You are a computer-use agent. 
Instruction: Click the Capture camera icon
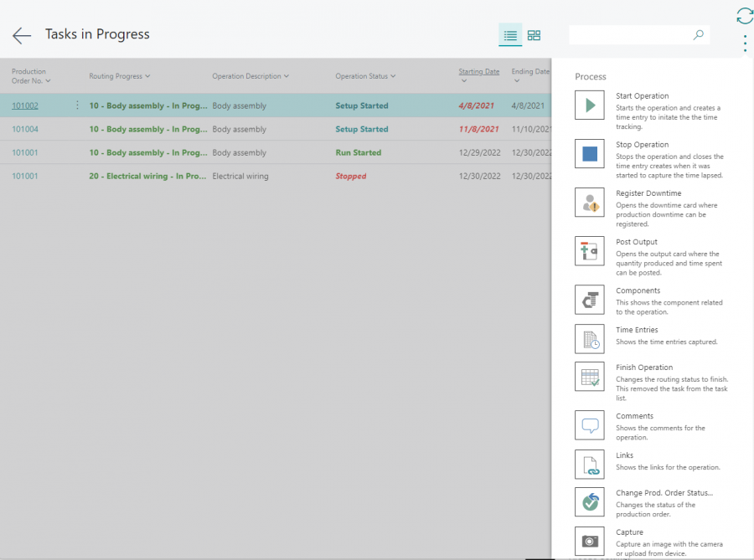590,542
